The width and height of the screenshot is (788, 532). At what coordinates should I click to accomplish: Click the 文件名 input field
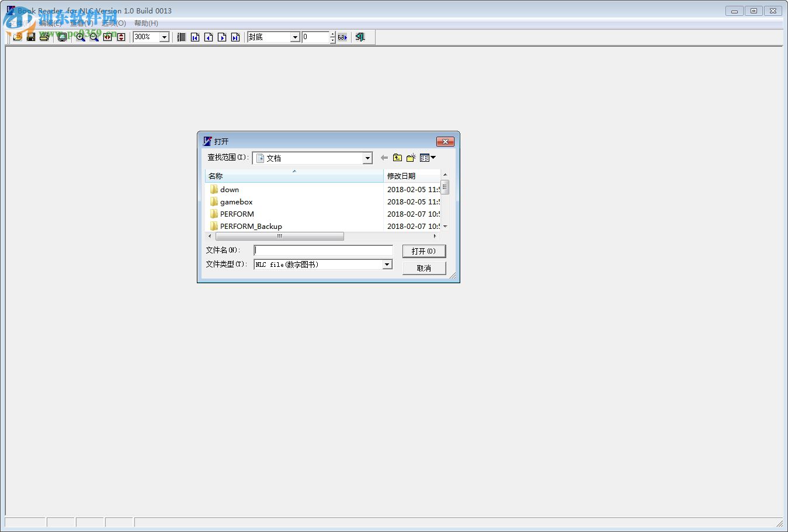point(323,251)
